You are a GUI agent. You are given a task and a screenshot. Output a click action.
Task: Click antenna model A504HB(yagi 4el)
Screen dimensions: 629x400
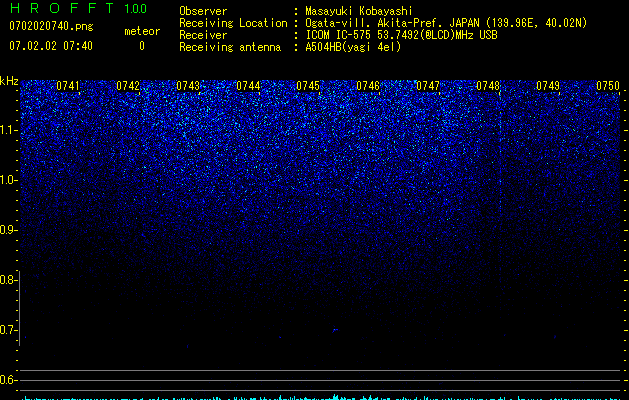coord(353,47)
